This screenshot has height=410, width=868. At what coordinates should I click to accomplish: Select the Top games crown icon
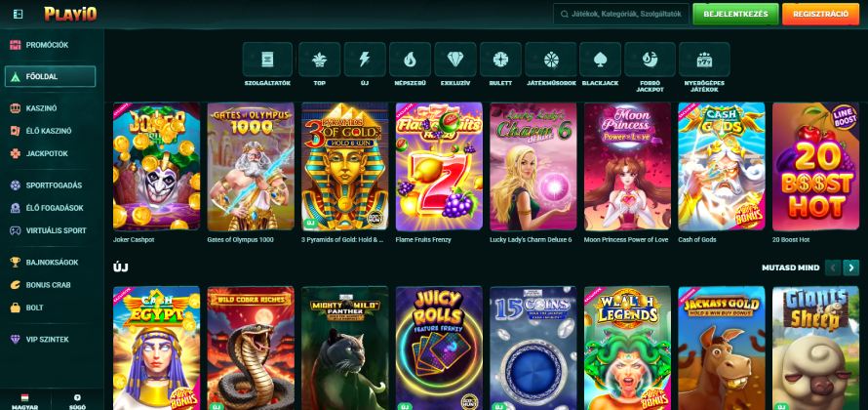click(319, 61)
